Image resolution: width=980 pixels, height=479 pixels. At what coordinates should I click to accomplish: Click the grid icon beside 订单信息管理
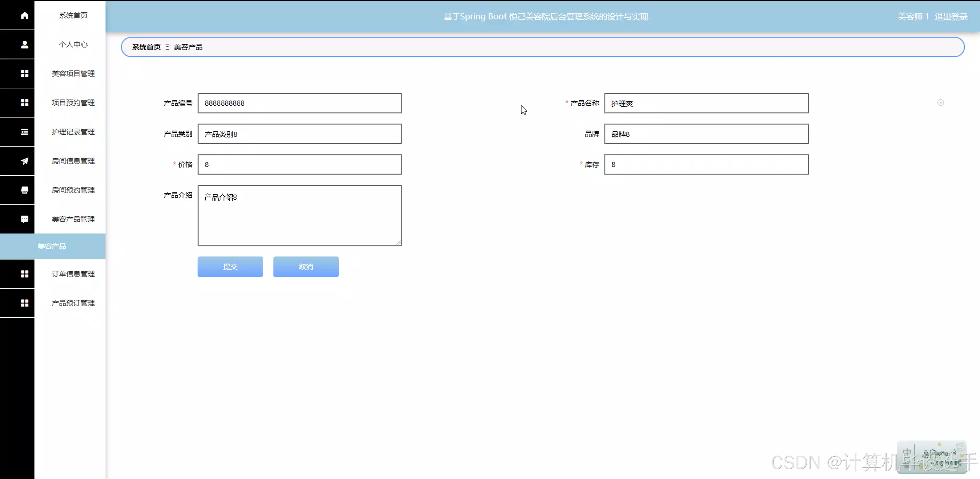[x=24, y=274]
